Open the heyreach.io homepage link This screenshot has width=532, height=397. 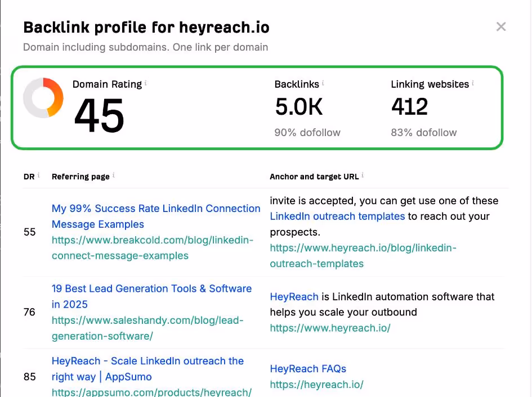pyautogui.click(x=329, y=328)
